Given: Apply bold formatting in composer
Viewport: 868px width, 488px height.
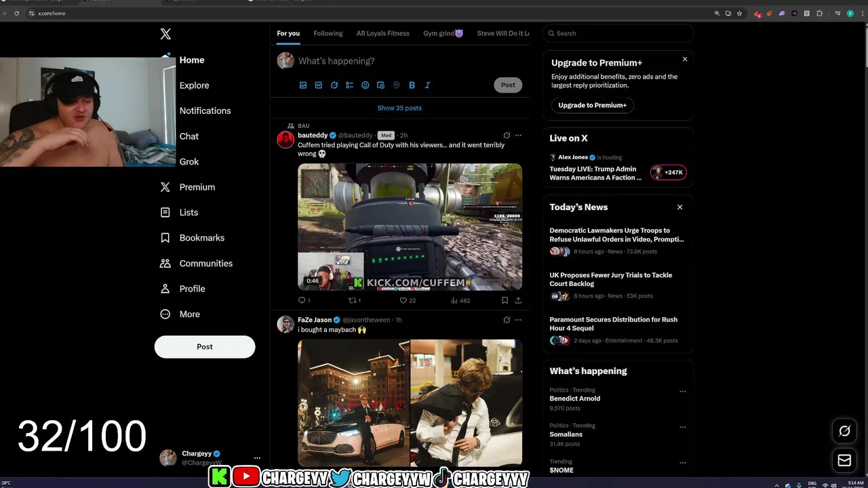Looking at the screenshot, I should (x=412, y=85).
